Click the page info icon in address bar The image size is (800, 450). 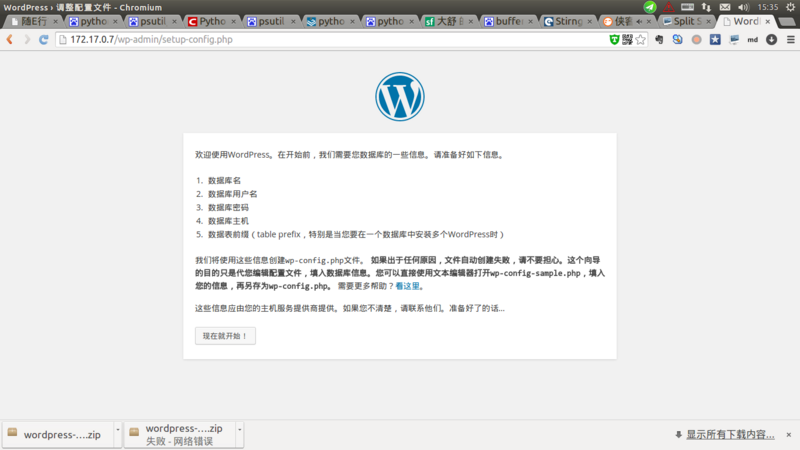point(63,39)
